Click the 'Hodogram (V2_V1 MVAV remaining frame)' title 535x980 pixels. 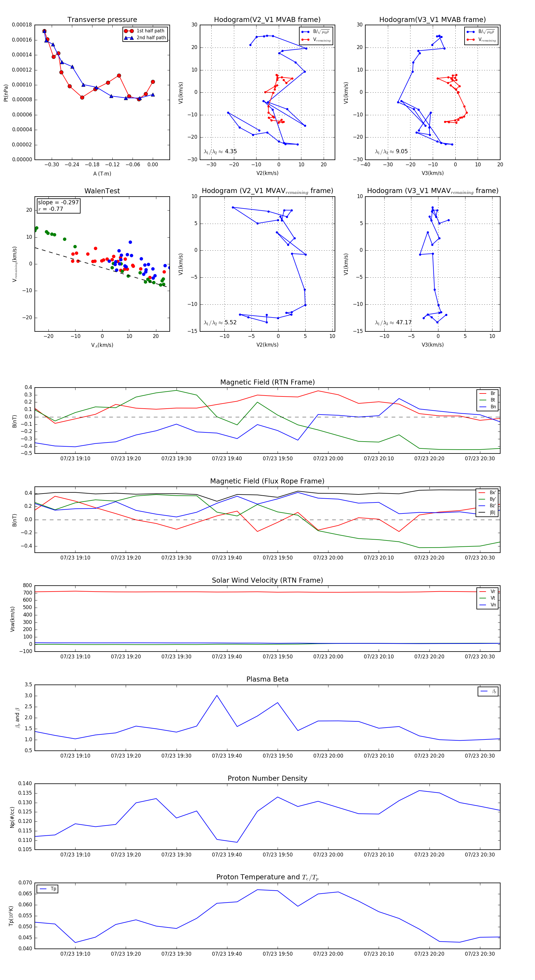click(267, 191)
